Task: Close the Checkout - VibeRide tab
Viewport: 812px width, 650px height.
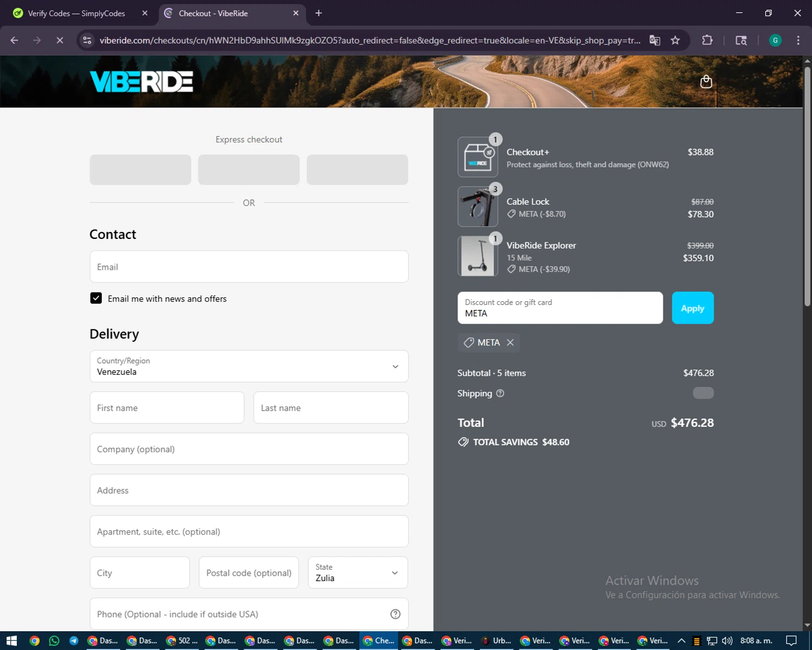Action: (296, 13)
